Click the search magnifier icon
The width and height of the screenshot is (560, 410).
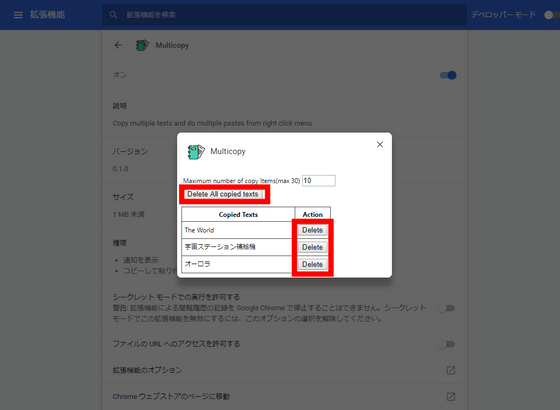114,15
